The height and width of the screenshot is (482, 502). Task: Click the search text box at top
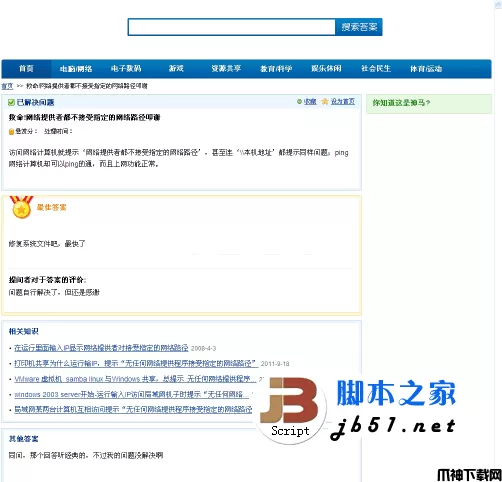pos(232,27)
